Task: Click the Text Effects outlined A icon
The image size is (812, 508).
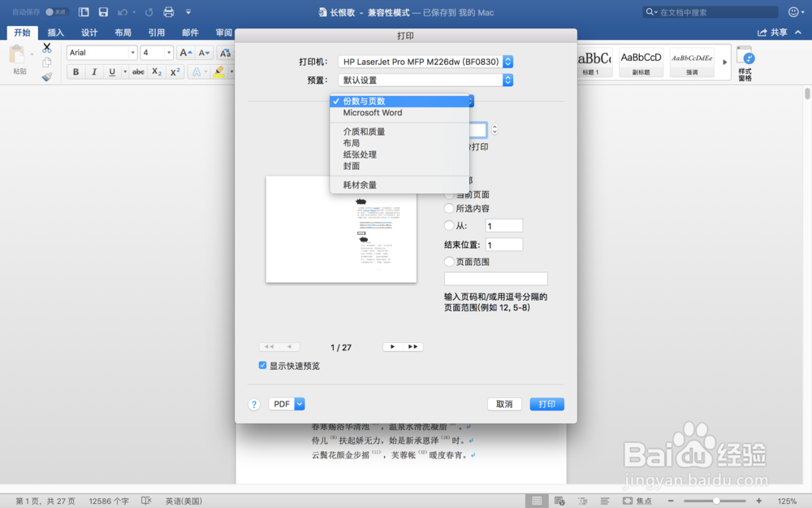Action: click(197, 72)
